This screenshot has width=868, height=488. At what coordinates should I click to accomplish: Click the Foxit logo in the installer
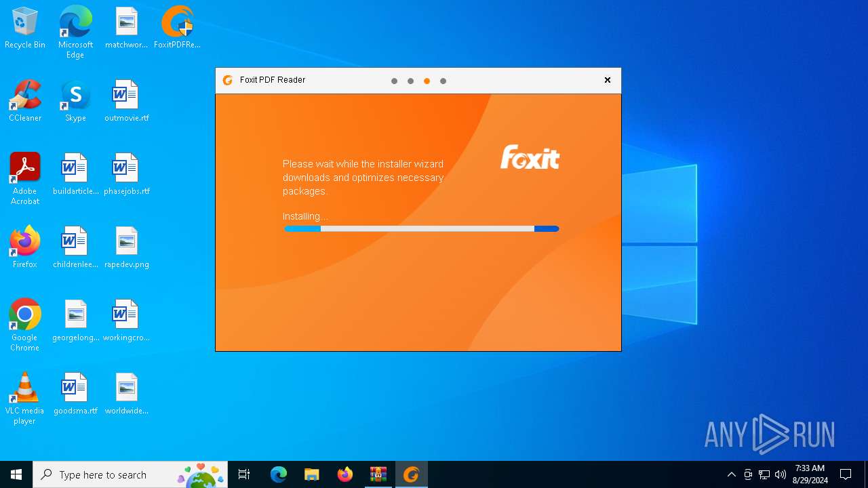click(x=530, y=157)
